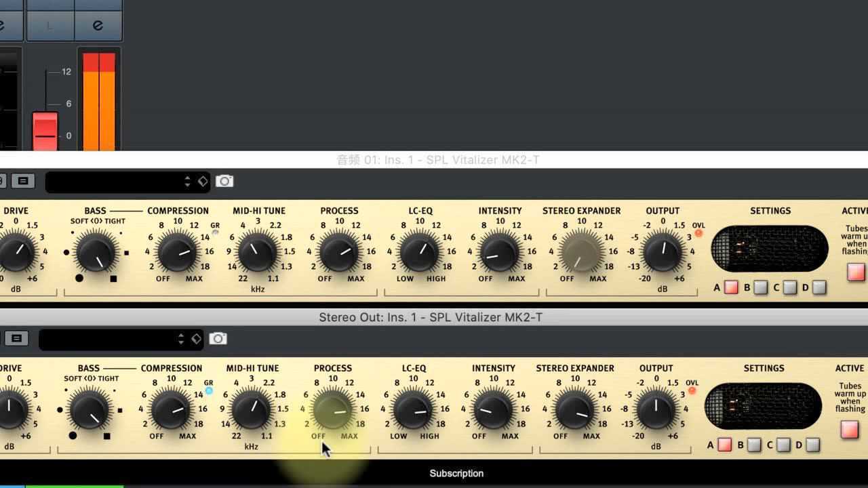Click the Bass knob in 音频 01 Vitalizer
Viewport: 868px width, 488px height.
pyautogui.click(x=96, y=251)
